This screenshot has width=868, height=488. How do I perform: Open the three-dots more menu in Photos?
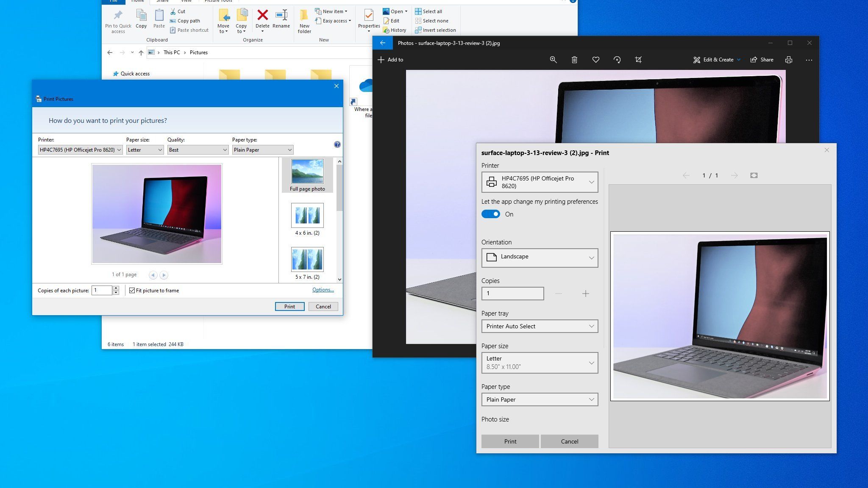[809, 60]
